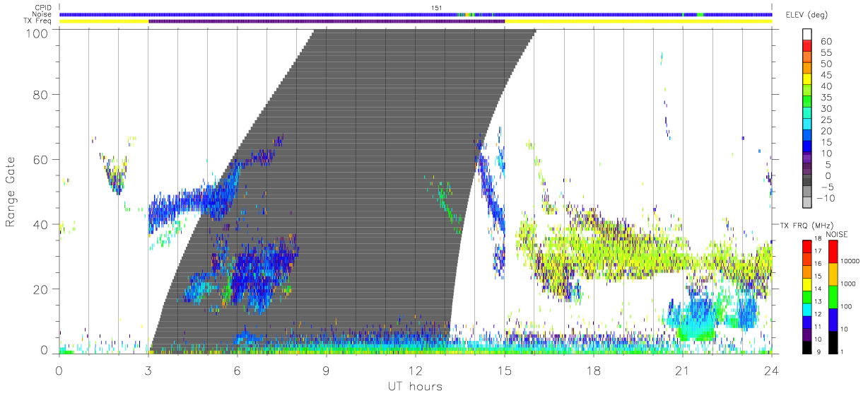Image resolution: width=868 pixels, height=401 pixels.
Task: Click the '6' tick on UT hours axis
Action: click(237, 371)
